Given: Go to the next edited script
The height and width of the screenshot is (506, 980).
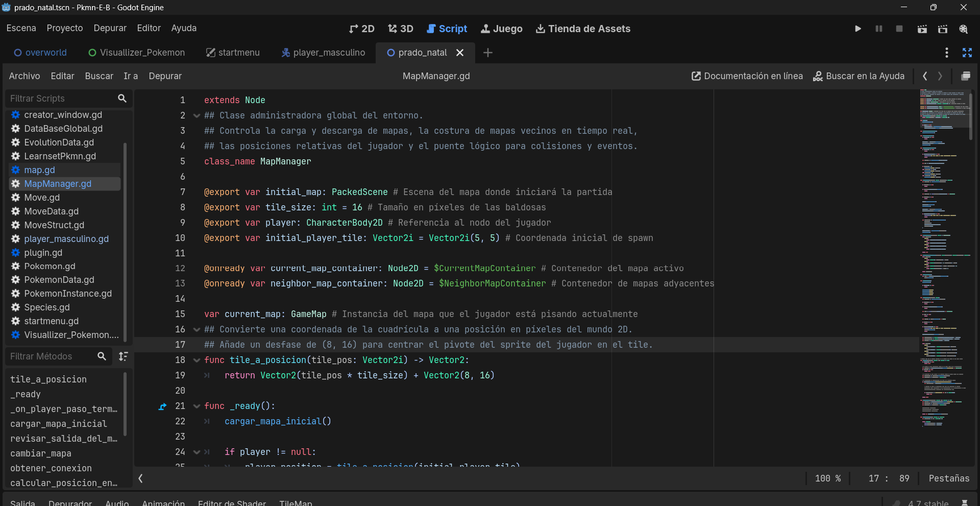Looking at the screenshot, I should pos(940,76).
